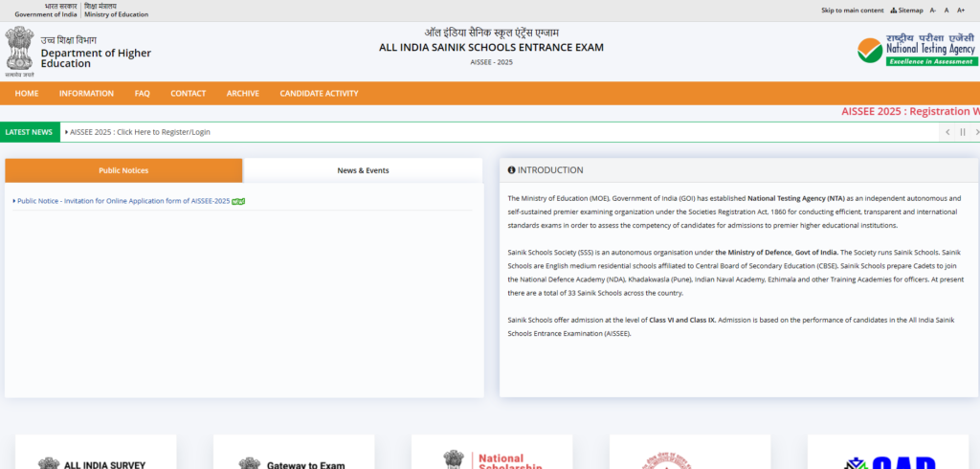980x469 pixels.
Task: Click Skip to main content
Action: pos(853,10)
